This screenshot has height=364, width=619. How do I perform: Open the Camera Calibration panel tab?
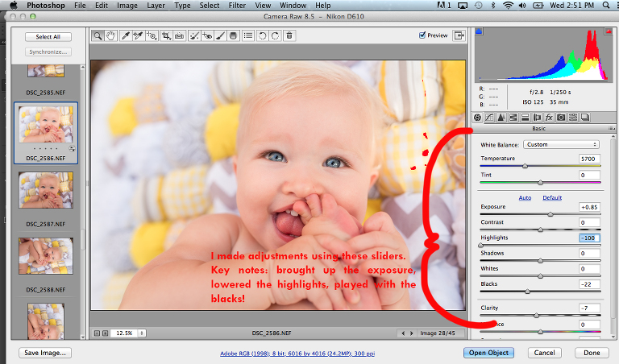tap(561, 117)
